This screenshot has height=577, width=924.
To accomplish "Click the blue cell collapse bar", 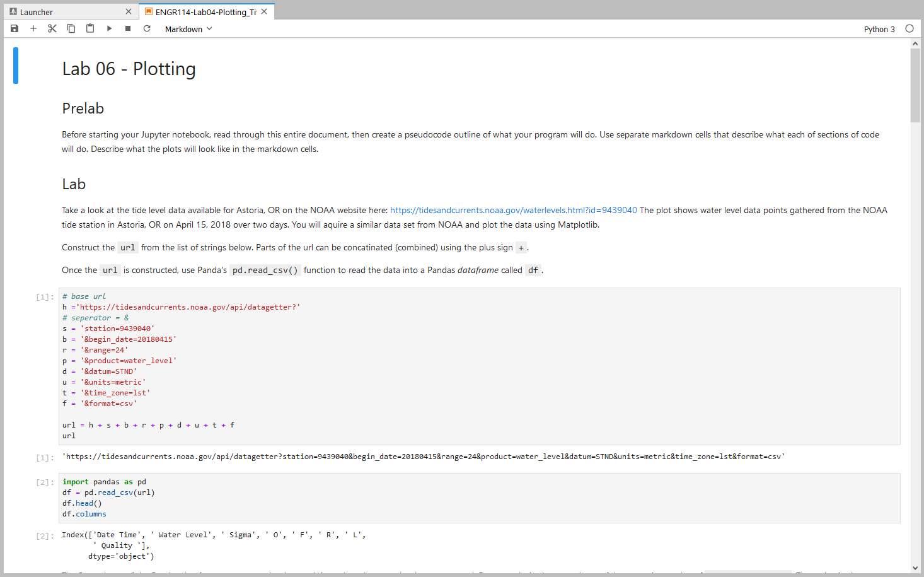I will click(16, 66).
